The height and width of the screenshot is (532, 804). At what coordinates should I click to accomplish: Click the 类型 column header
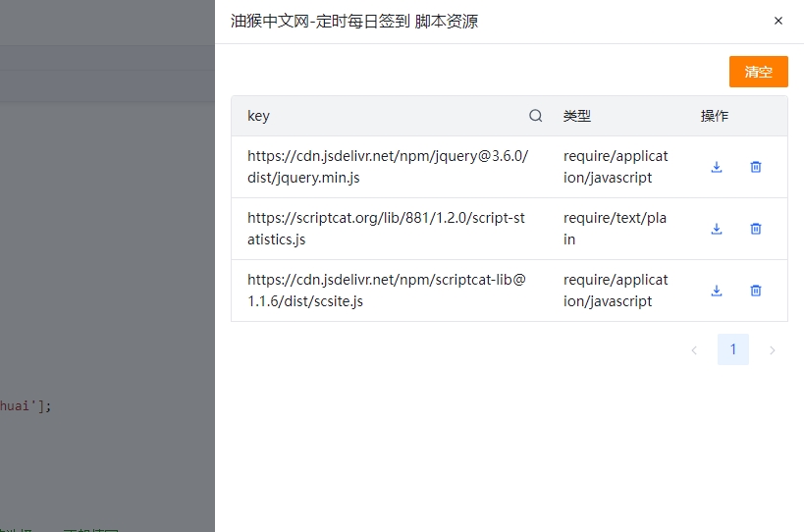pyautogui.click(x=577, y=116)
